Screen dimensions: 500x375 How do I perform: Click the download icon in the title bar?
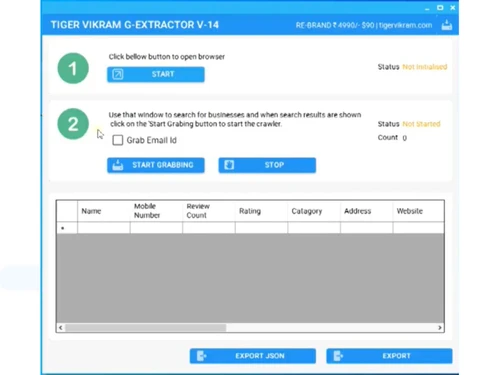[447, 25]
